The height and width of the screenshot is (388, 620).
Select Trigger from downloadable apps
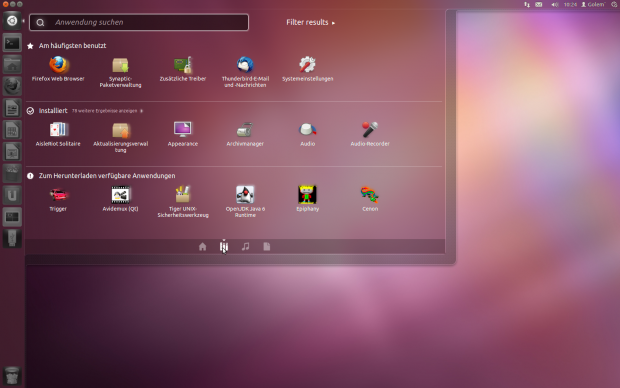58,199
